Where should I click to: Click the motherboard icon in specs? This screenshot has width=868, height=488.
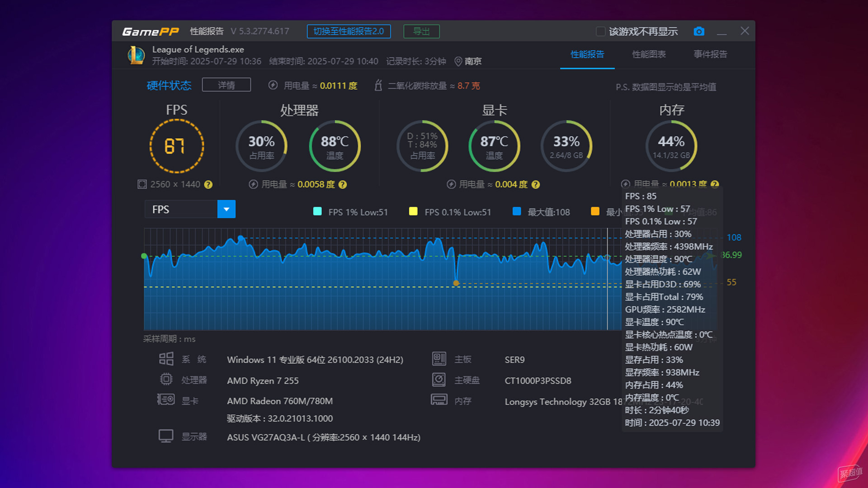point(439,359)
